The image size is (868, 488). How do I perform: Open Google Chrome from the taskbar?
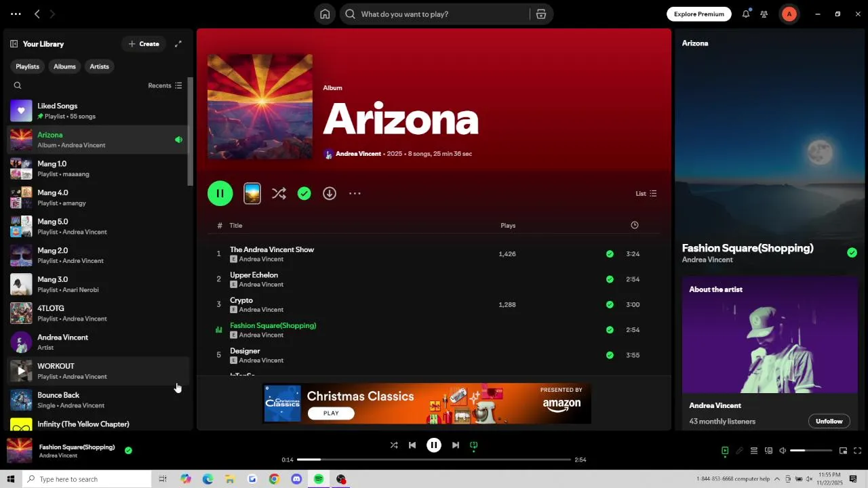click(x=274, y=479)
